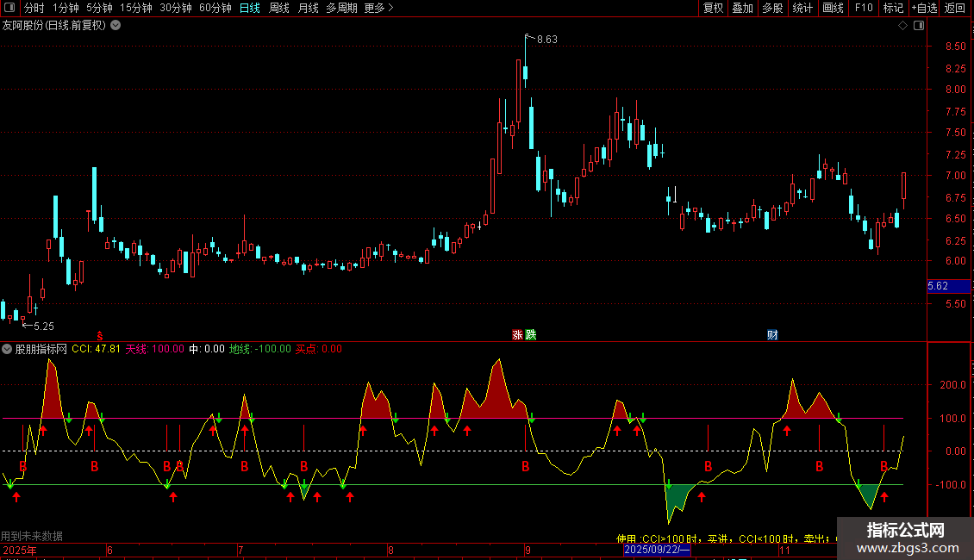Click the 2025/09/22 date marker on time axis
Image resolution: width=974 pixels, height=560 pixels.
656,550
